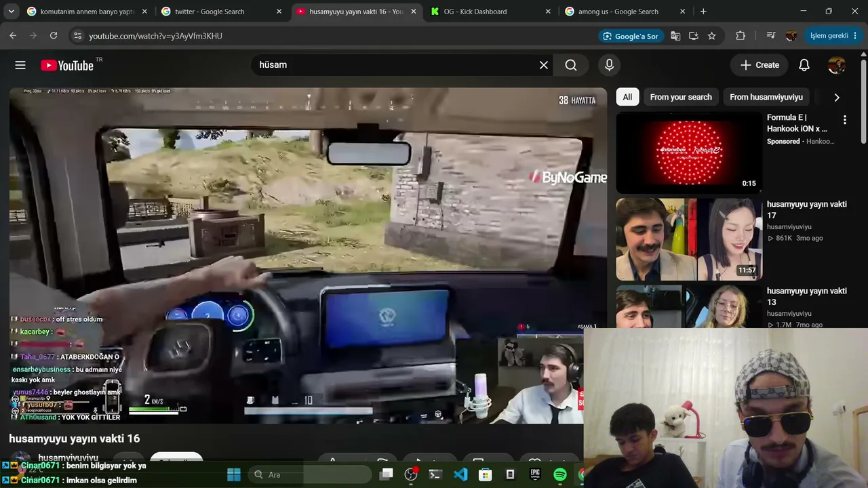Open the Windows Start menu
This screenshot has height=488, width=868.
click(x=234, y=474)
